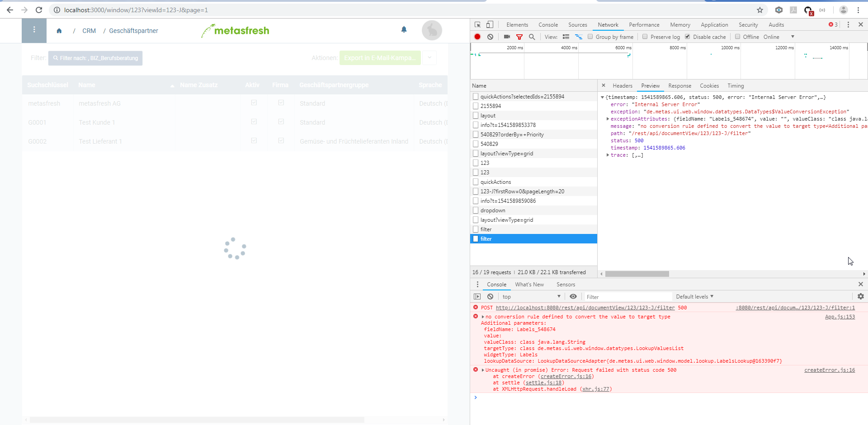Go to metasfresh home icon
The image size is (868, 425).
tap(59, 31)
